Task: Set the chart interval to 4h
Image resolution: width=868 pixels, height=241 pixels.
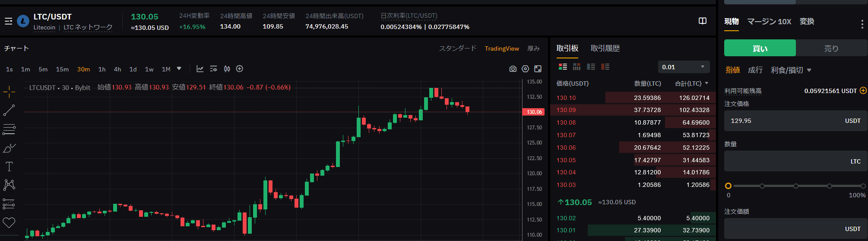Action: [117, 69]
